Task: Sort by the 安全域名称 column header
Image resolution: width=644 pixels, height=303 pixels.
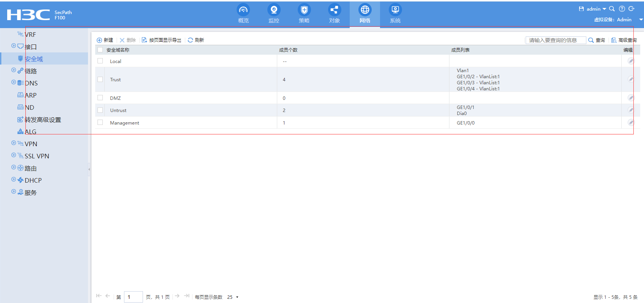Action: point(118,50)
